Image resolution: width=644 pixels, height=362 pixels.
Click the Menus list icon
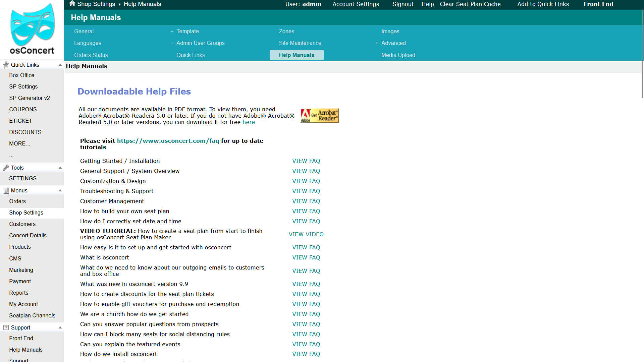coord(6,190)
